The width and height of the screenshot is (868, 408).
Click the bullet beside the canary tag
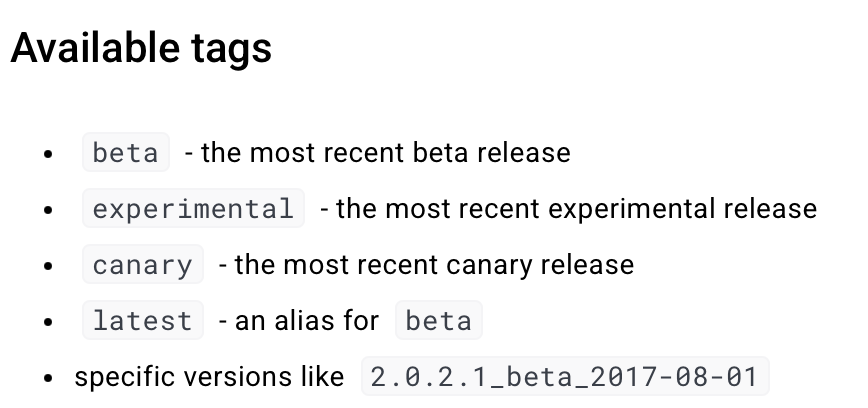(x=48, y=266)
